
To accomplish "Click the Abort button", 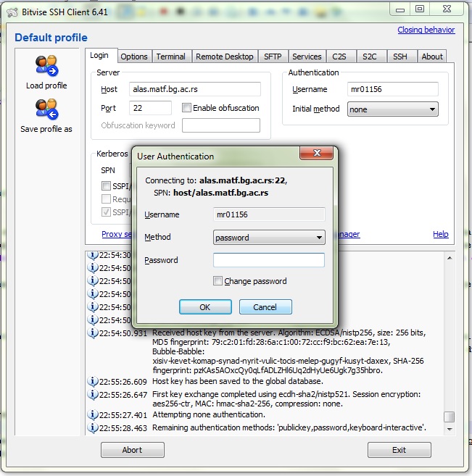I will [133, 450].
